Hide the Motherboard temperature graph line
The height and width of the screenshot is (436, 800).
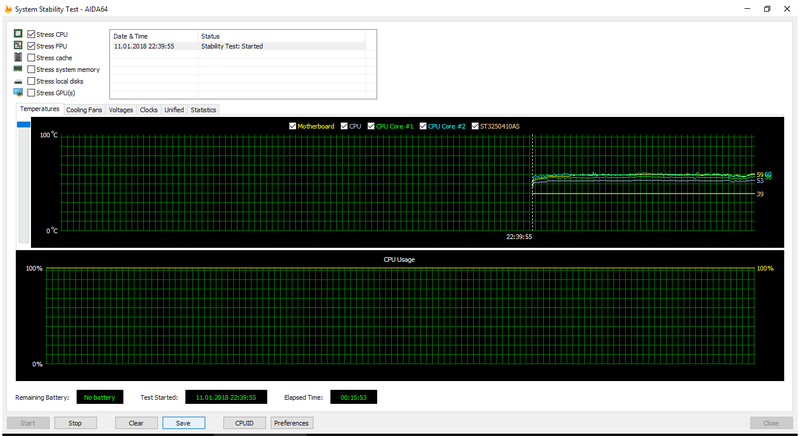292,126
